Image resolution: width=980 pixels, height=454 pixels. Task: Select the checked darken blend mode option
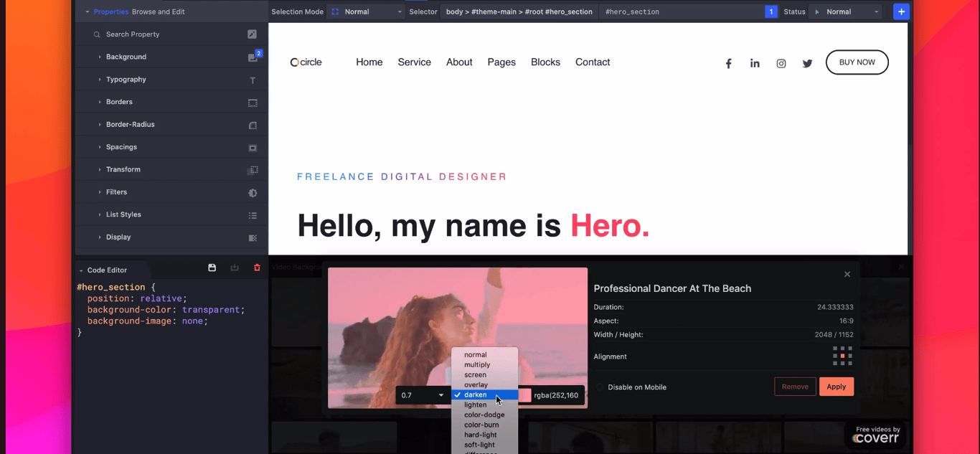tap(485, 394)
